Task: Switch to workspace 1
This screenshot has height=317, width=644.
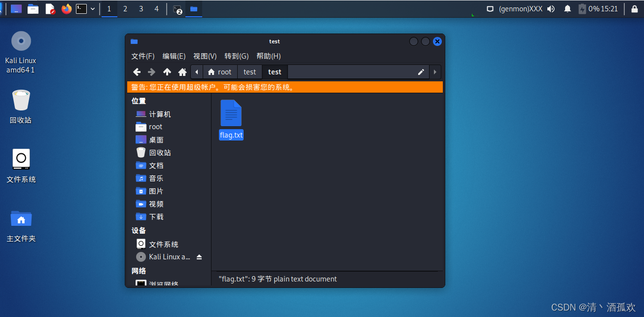Action: [109, 9]
